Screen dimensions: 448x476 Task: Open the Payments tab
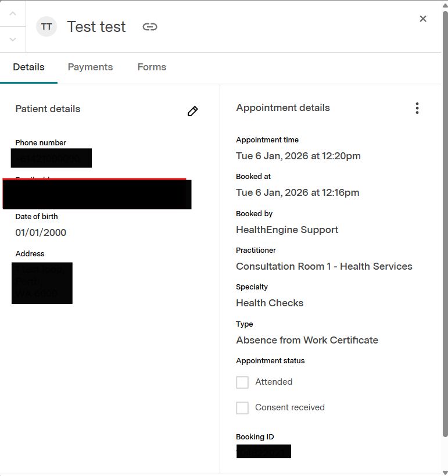click(90, 67)
